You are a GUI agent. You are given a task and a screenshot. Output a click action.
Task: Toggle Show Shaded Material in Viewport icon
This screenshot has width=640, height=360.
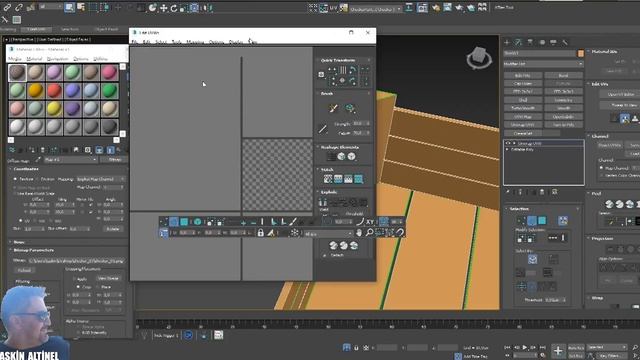[x=99, y=150]
